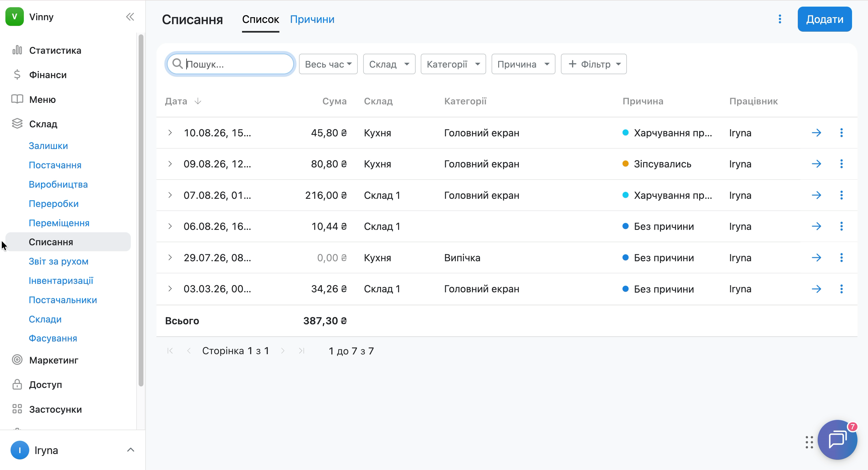Select Списання in sidebar submenu
The width and height of the screenshot is (868, 470).
68,242
